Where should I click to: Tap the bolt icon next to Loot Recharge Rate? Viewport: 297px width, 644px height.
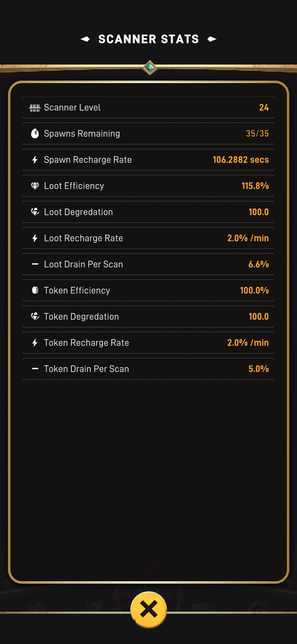[x=35, y=238]
